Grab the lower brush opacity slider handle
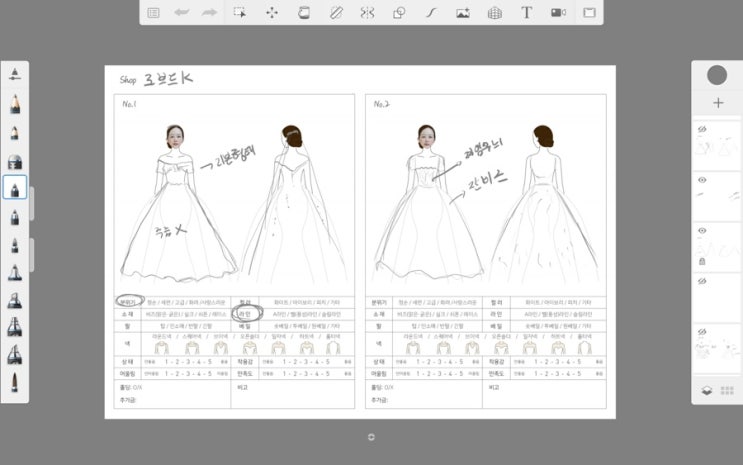743x465 pixels. tap(32, 255)
